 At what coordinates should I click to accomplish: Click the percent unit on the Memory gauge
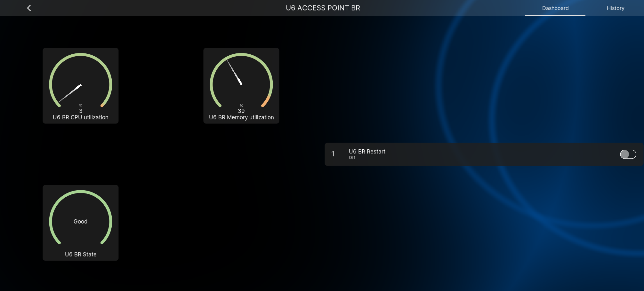pyautogui.click(x=241, y=106)
